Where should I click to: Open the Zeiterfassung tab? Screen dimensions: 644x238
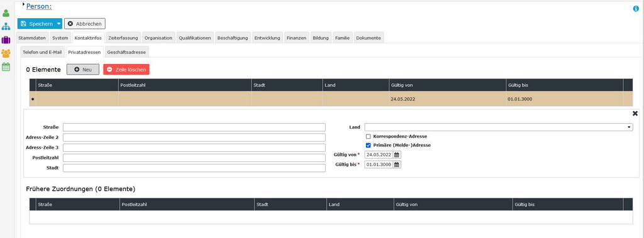click(x=123, y=38)
